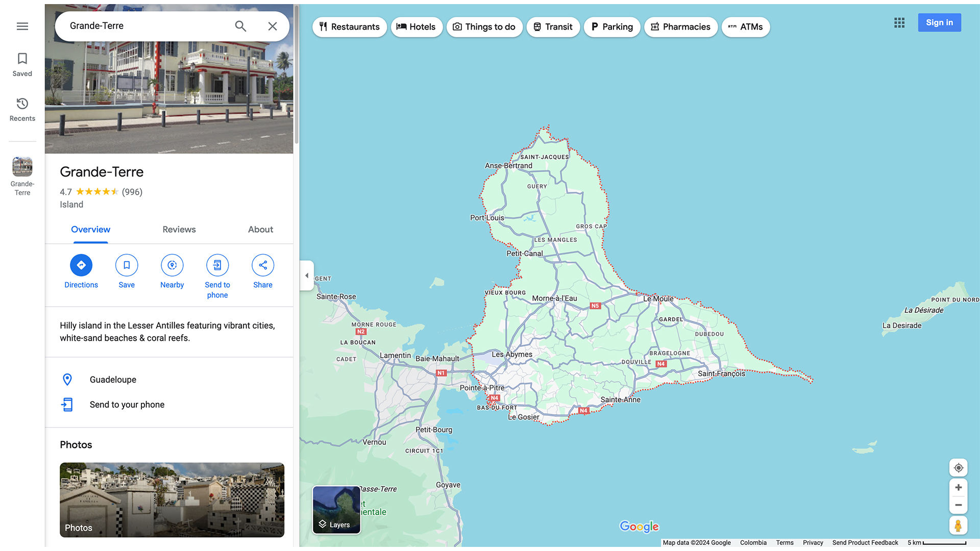The width and height of the screenshot is (980, 551).
Task: Click Send to your phone row
Action: tap(169, 405)
